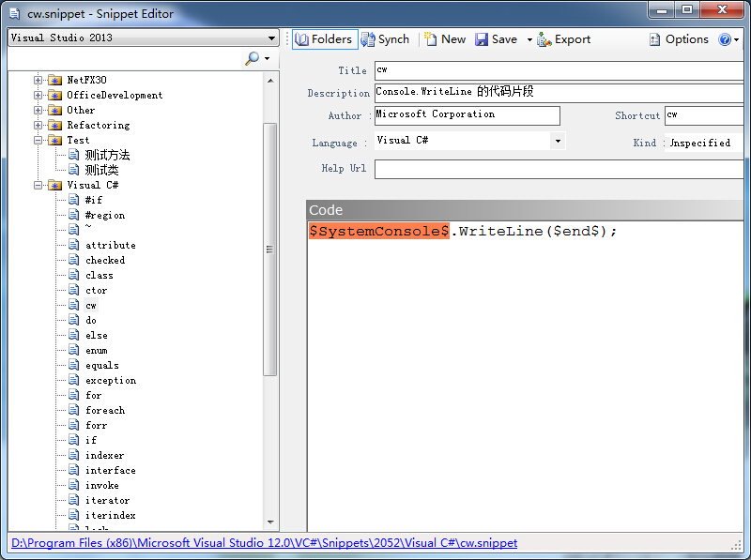Click the if snippet file icon

click(74, 440)
